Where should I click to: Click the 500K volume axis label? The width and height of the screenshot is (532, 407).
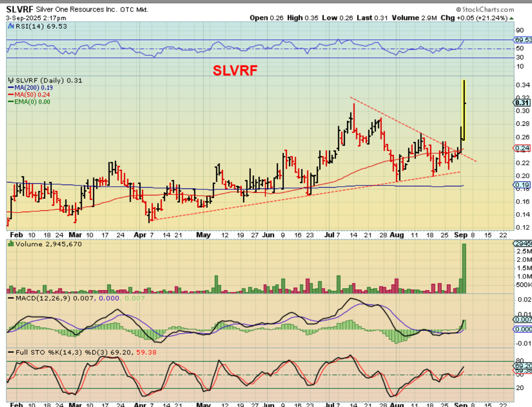pos(523,285)
